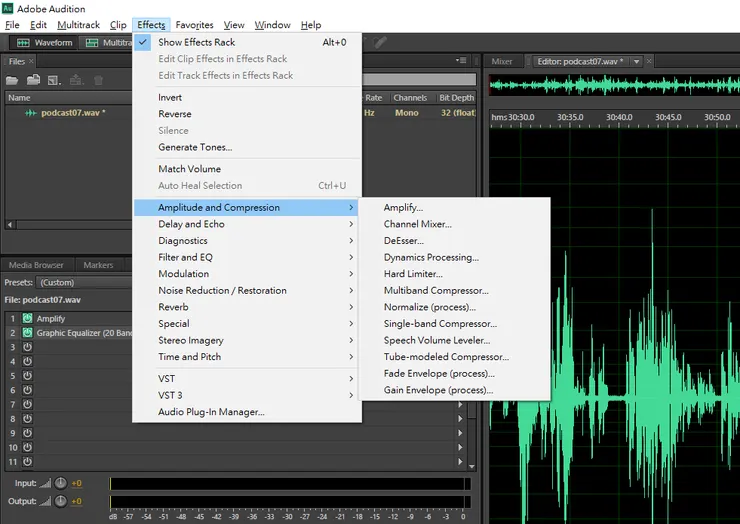Expand the Filter and EQ submenu
The image size is (740, 524).
click(185, 257)
